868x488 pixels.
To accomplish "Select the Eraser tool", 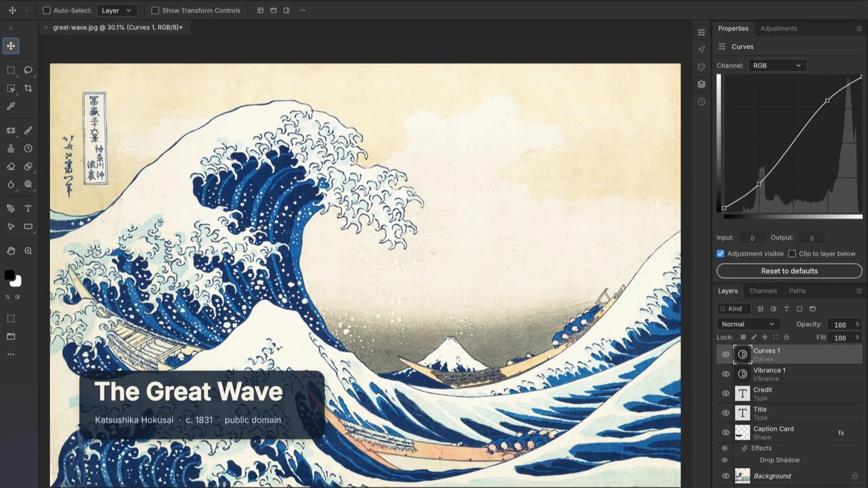I will [11, 167].
